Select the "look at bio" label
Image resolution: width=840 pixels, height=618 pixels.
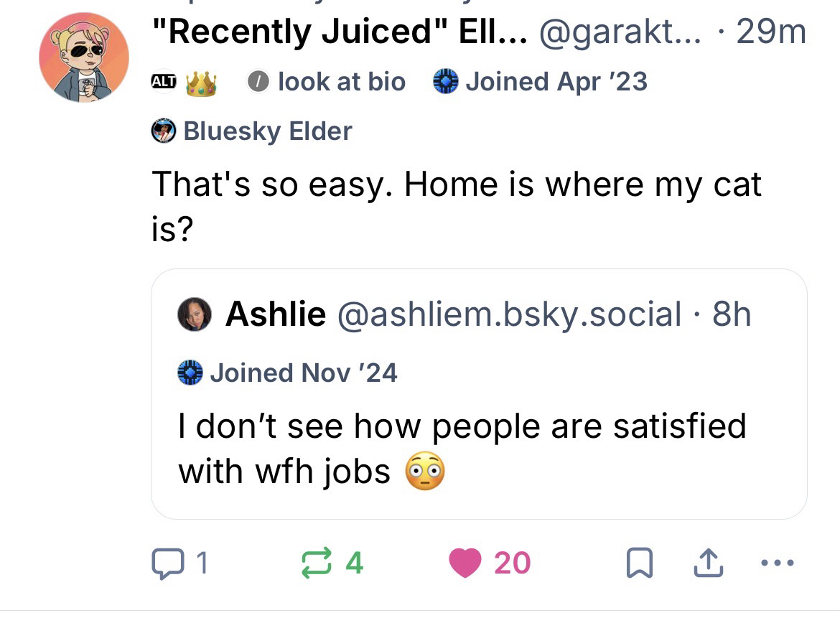click(x=327, y=82)
